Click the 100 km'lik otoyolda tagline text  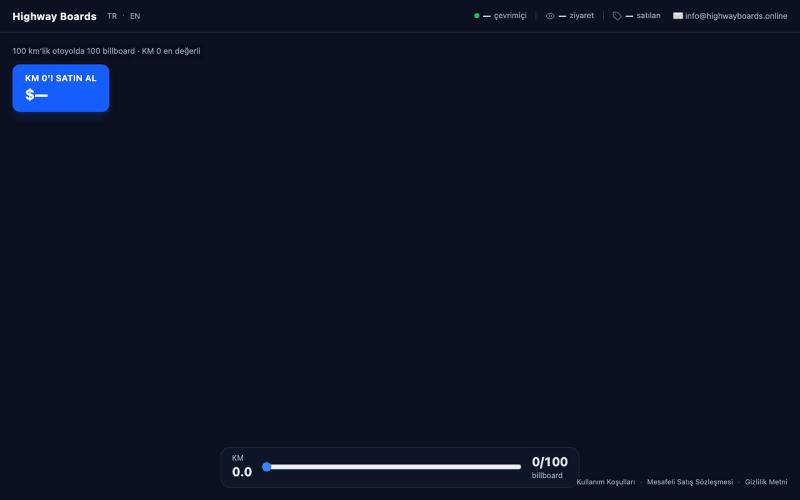(106, 51)
